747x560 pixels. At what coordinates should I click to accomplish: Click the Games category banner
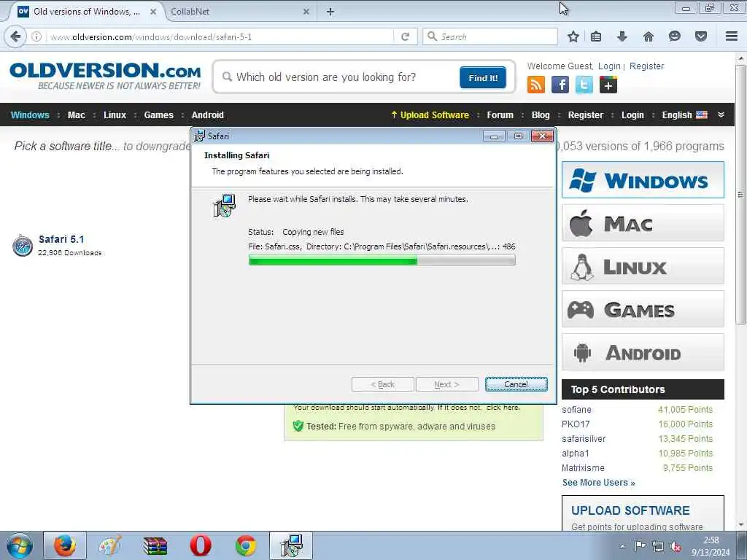[x=643, y=309]
